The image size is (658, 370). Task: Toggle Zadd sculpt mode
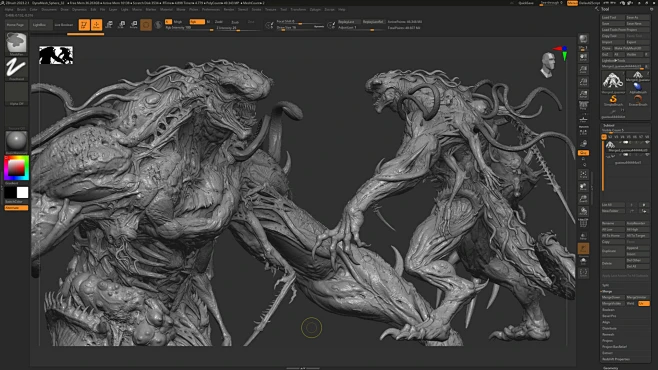219,22
